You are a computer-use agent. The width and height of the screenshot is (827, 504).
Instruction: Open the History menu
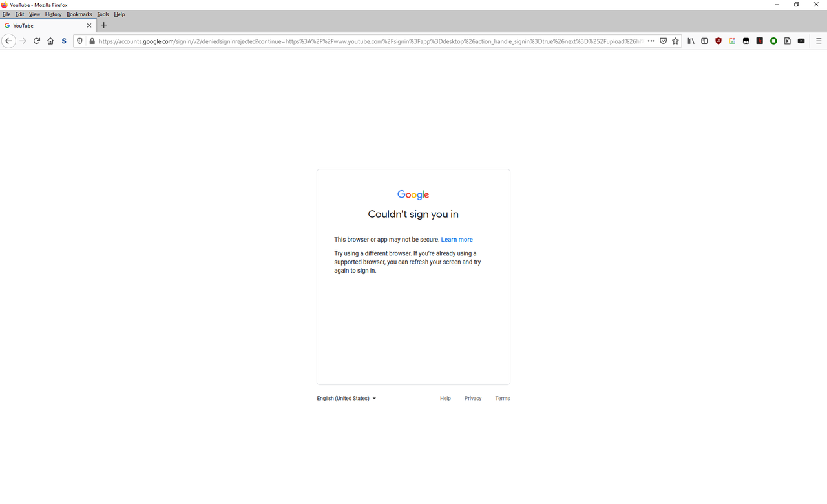[x=53, y=14]
